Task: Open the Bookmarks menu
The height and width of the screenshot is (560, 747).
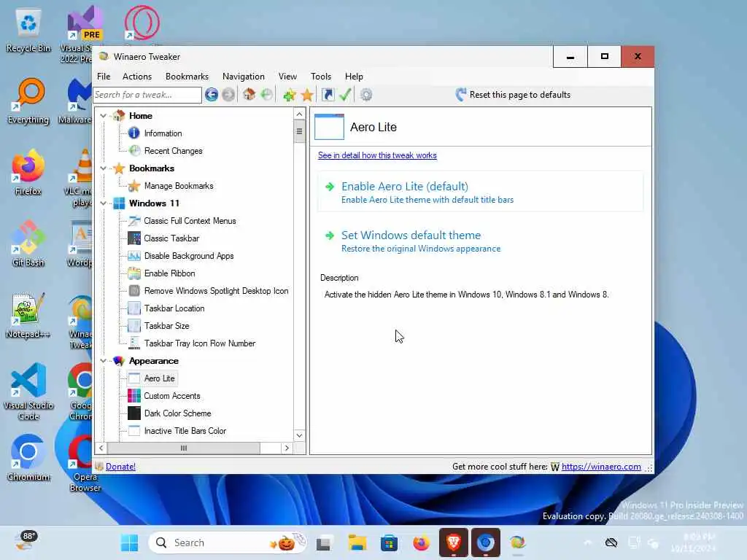Action: 187,76
